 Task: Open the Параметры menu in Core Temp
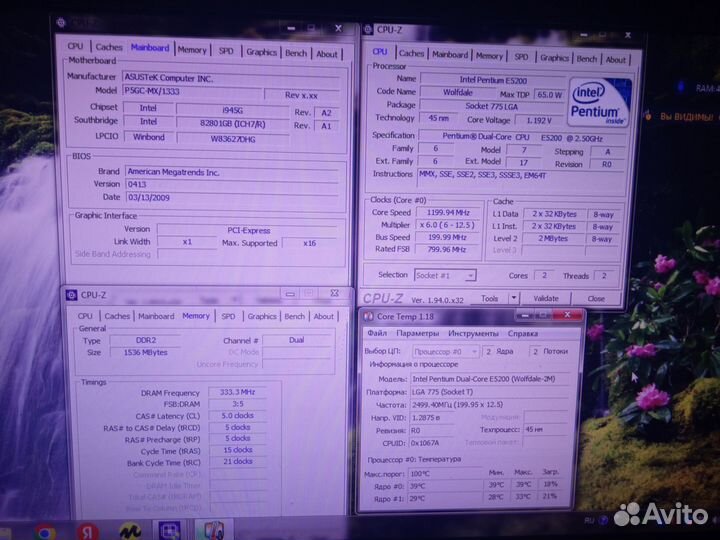[x=417, y=333]
